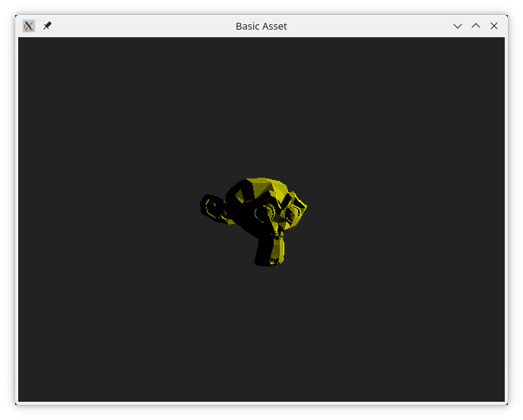This screenshot has width=523, height=420.
Task: Click the monkey head's protruding ear
Action: [213, 207]
